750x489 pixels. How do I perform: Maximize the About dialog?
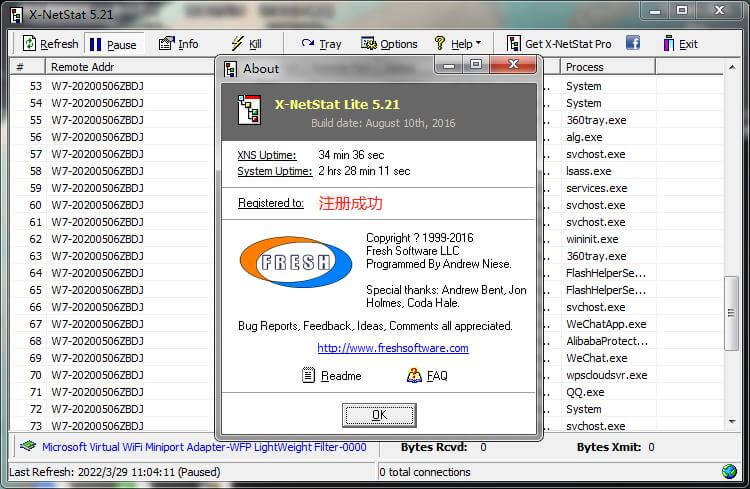475,65
